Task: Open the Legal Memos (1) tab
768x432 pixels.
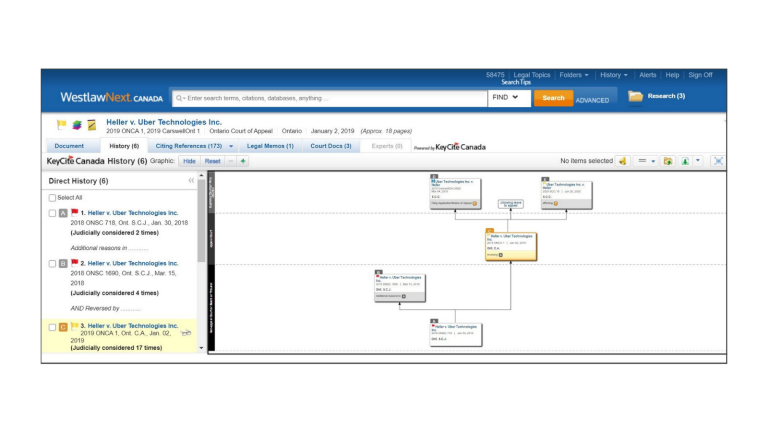Action: (x=270, y=146)
